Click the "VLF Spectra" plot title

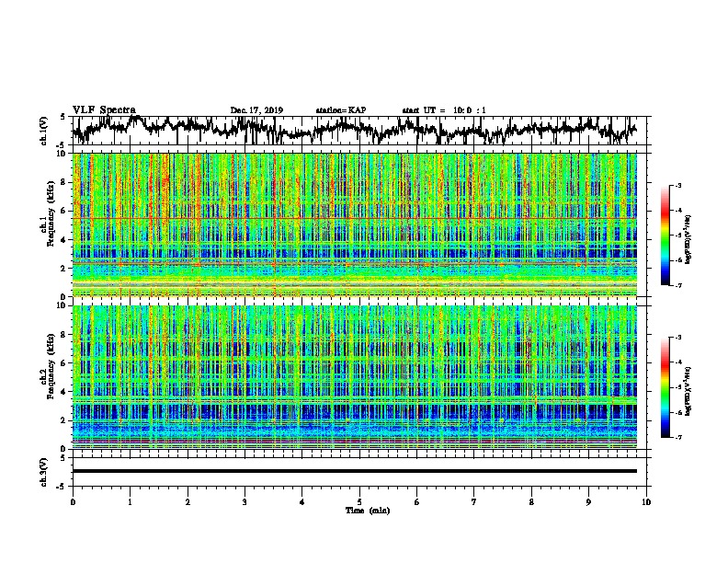(x=104, y=110)
